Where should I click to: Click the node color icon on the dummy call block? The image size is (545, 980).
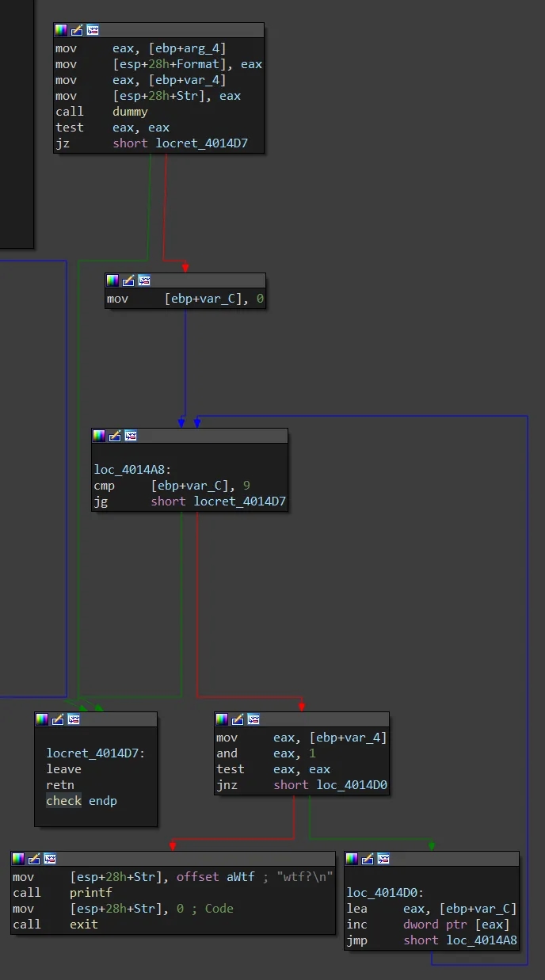click(x=61, y=30)
